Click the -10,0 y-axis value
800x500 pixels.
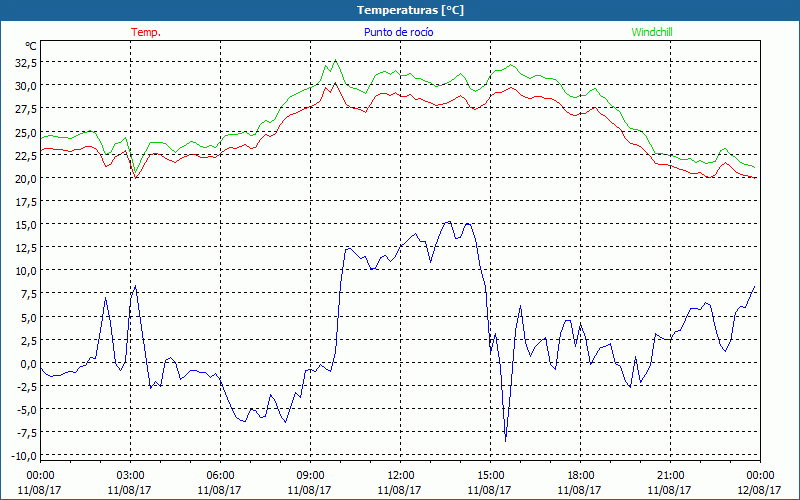(x=23, y=456)
